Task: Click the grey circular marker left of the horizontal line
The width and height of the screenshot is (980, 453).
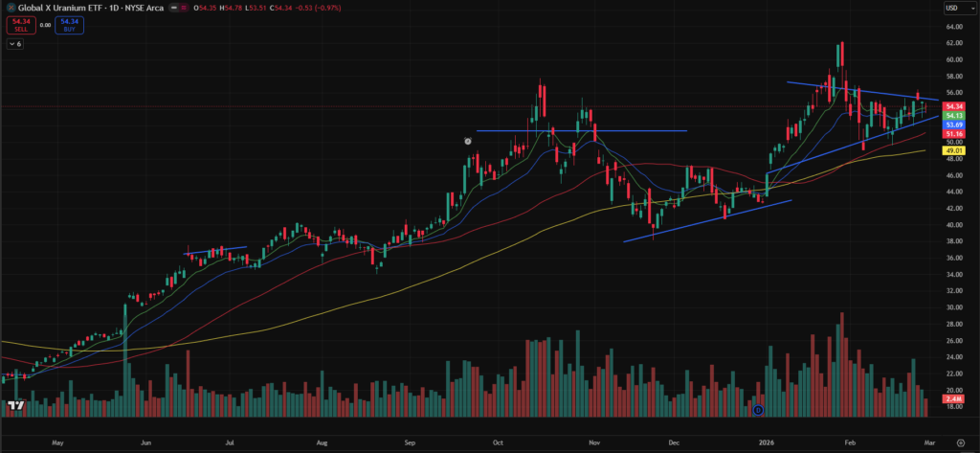Action: (467, 141)
